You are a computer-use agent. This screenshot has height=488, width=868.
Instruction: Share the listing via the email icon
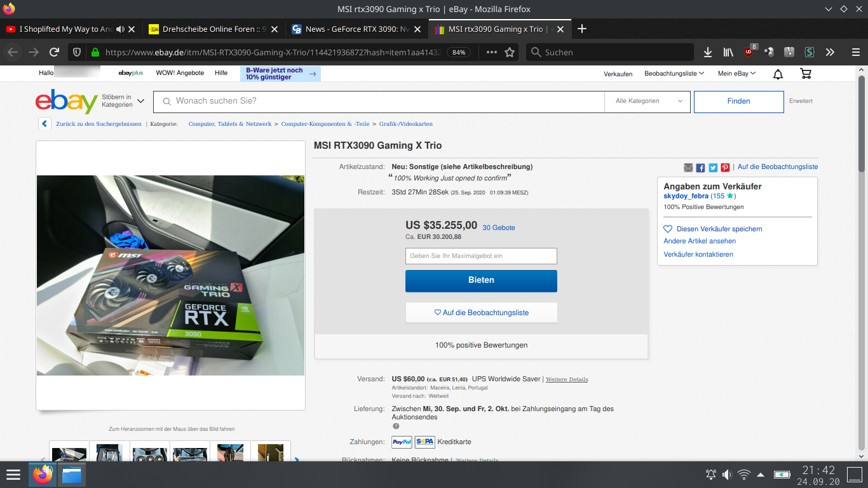[x=688, y=167]
